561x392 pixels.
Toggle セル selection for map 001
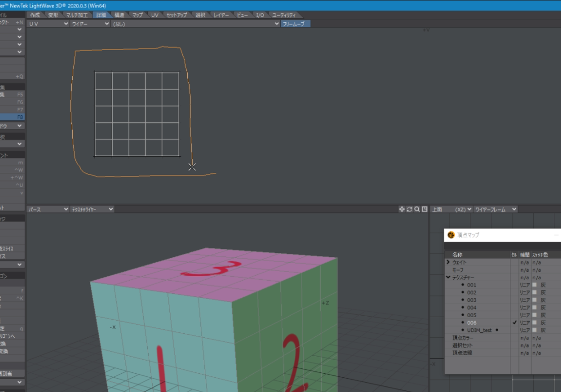[x=514, y=285]
